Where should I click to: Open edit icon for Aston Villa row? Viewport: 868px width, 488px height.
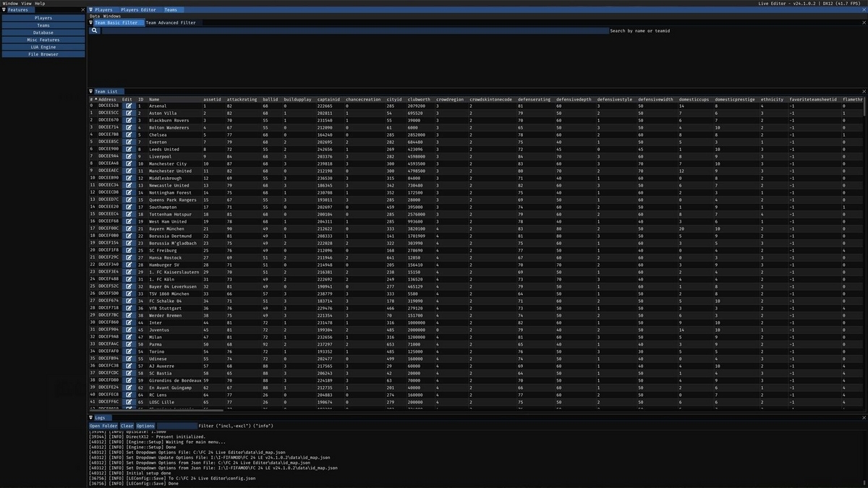tap(129, 114)
